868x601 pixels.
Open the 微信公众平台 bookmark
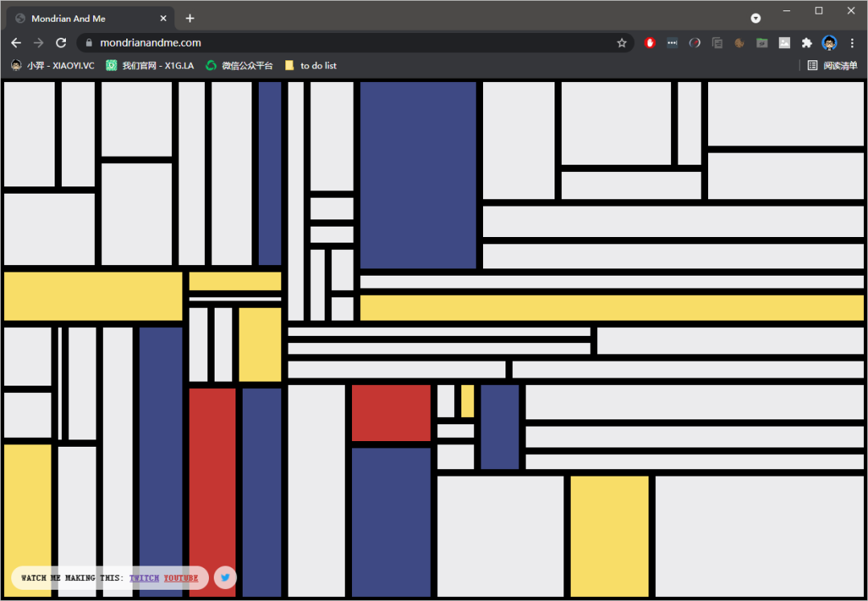240,66
